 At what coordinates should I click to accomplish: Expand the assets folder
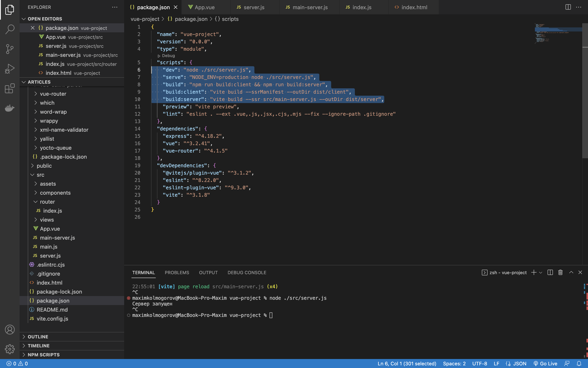coord(72,184)
